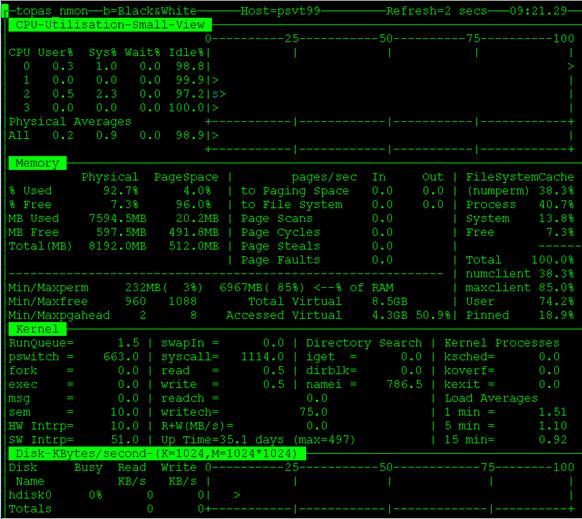
Task: Select the Min/Maxfree label
Action: [48, 301]
